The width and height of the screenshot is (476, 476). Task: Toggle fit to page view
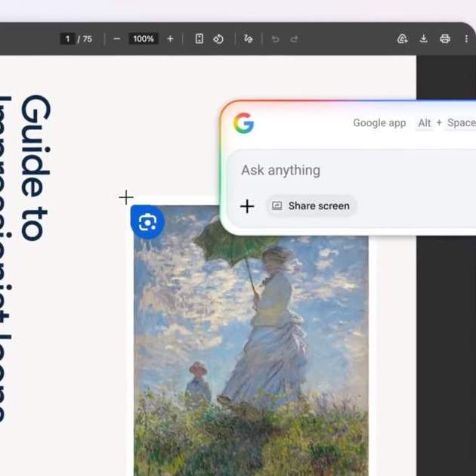(x=199, y=39)
